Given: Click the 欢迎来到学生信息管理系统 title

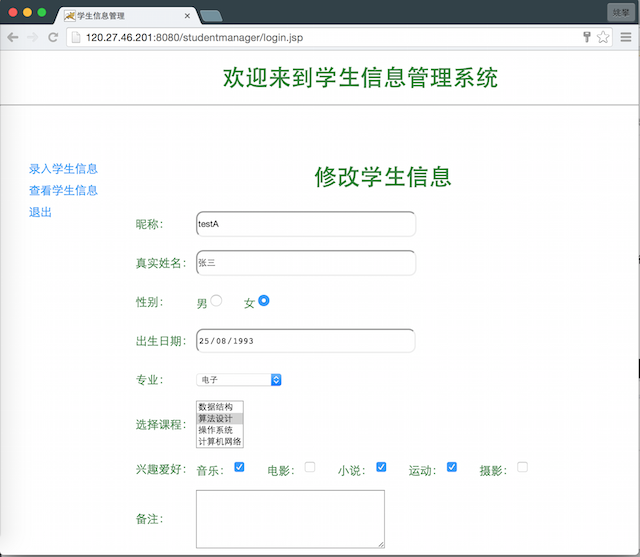Looking at the screenshot, I should pyautogui.click(x=360, y=78).
